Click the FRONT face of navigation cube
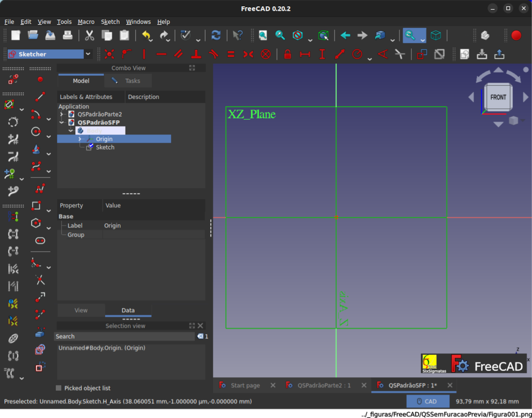Screen dimensions: 532x418 498,97
